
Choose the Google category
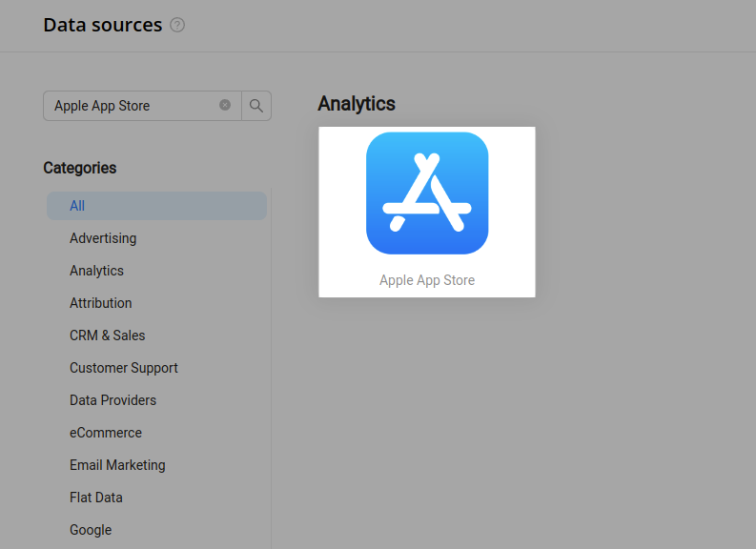91,530
